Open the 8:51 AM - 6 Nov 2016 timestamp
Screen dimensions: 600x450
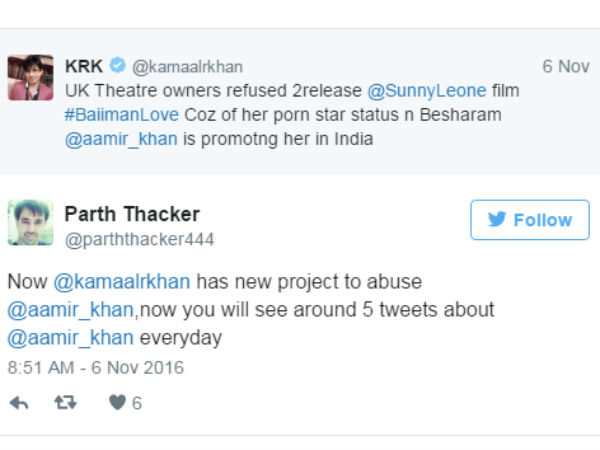pyautogui.click(x=96, y=368)
